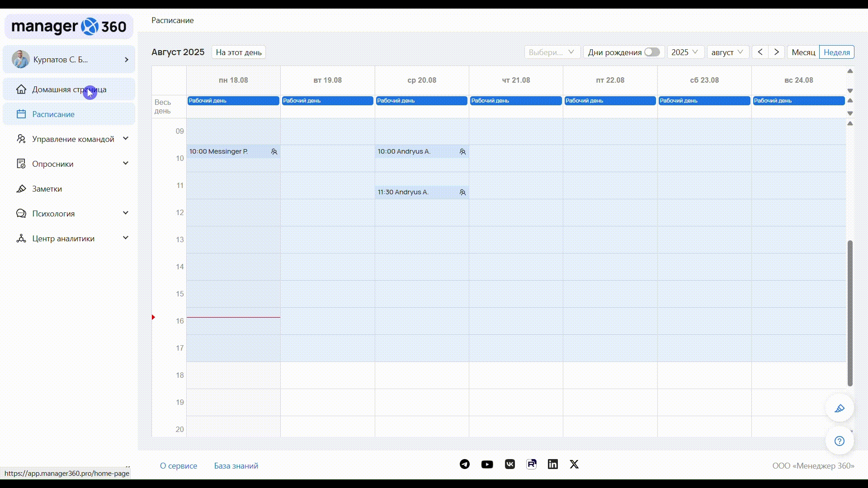Viewport: 868px width, 488px height.
Task: Switch calendar to Месяц view
Action: [x=803, y=52]
